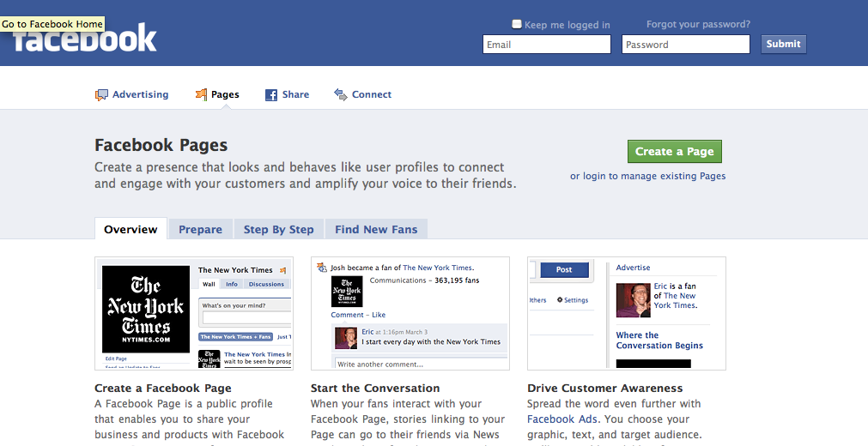Screen dimensions: 868x446
Task: Select the Pages navigation item
Action: (225, 94)
